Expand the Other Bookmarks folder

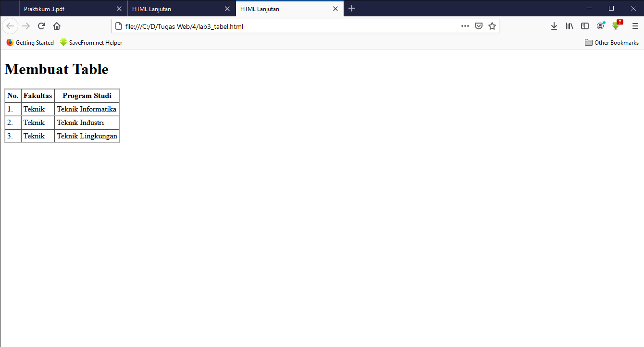click(611, 42)
